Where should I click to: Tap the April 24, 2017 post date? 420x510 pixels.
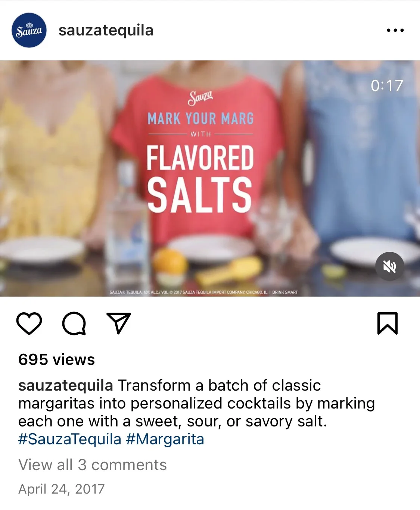[x=62, y=489]
